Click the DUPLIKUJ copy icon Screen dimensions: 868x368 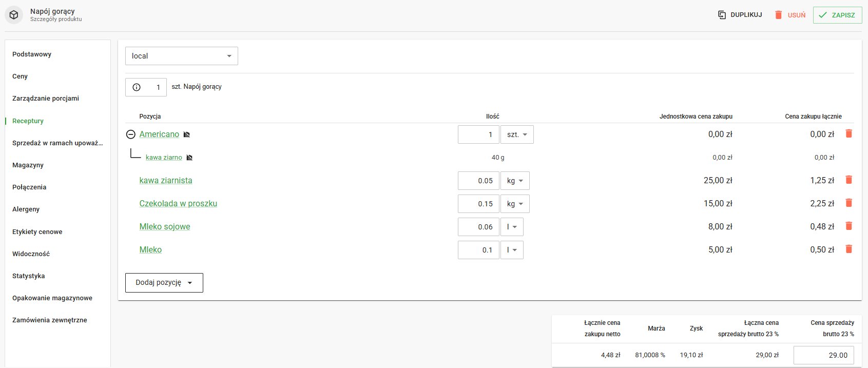click(x=722, y=15)
